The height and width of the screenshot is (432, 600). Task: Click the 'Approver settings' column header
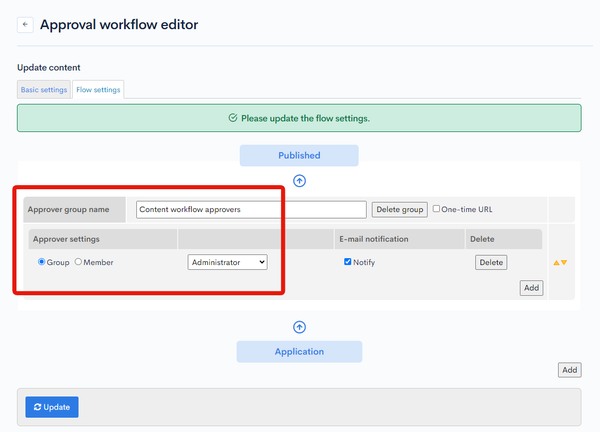(103, 239)
